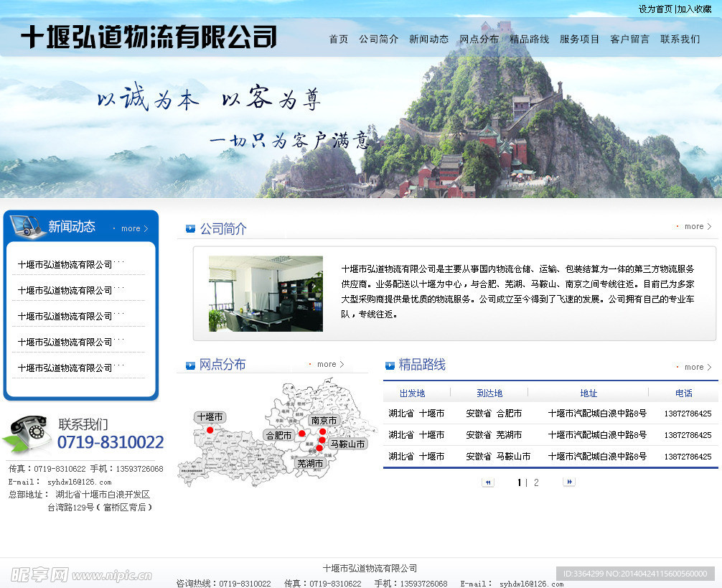This screenshot has height=588, width=722.
Task: Expand more items in 新闻动态 panel
Action: coord(129,228)
